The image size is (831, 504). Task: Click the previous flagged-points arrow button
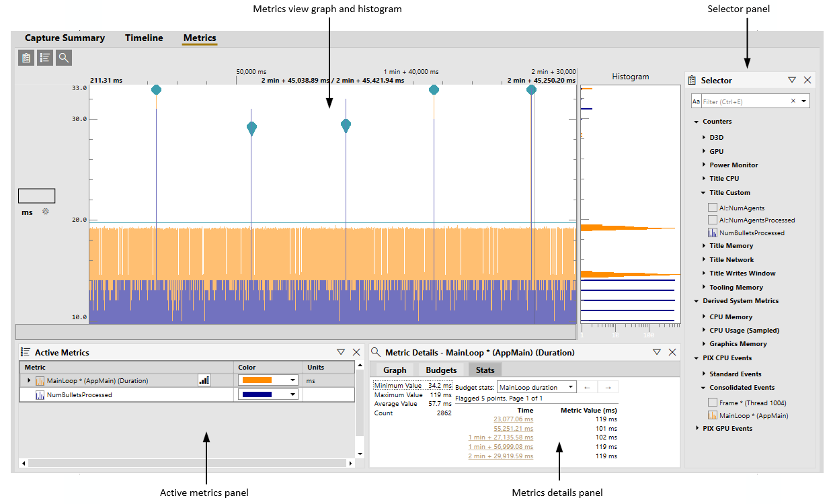tap(587, 387)
